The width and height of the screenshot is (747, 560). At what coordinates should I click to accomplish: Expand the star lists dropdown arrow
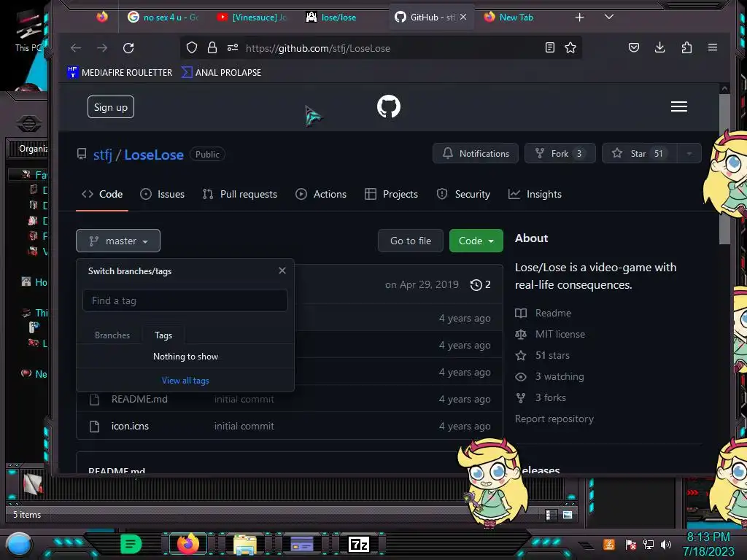(x=689, y=153)
